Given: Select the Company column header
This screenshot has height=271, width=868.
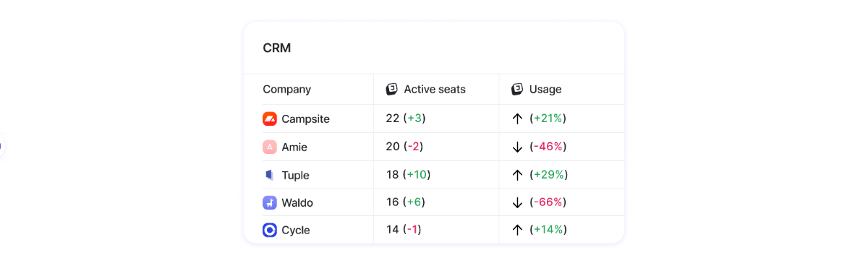Looking at the screenshot, I should click(x=286, y=90).
